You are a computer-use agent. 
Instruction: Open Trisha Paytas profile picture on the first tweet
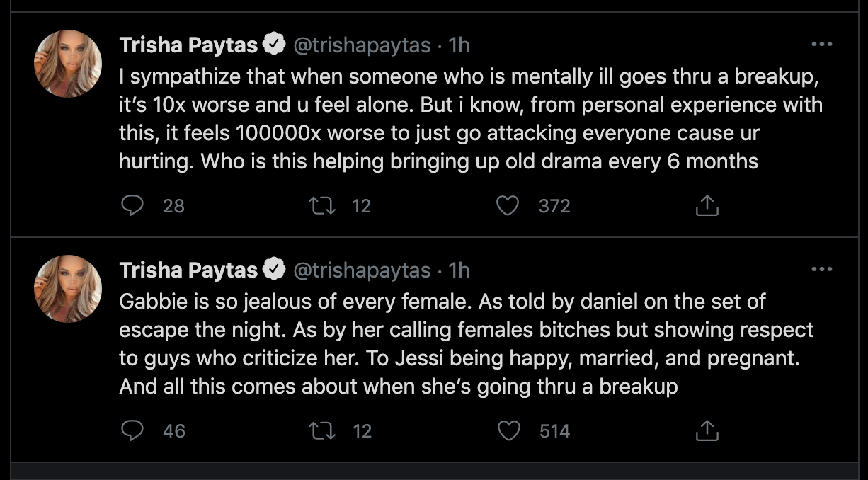pyautogui.click(x=67, y=63)
